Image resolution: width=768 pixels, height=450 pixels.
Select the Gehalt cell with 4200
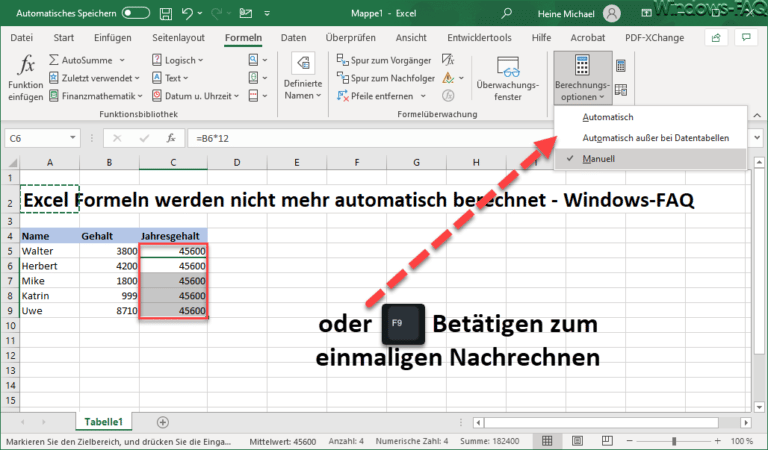[109, 266]
